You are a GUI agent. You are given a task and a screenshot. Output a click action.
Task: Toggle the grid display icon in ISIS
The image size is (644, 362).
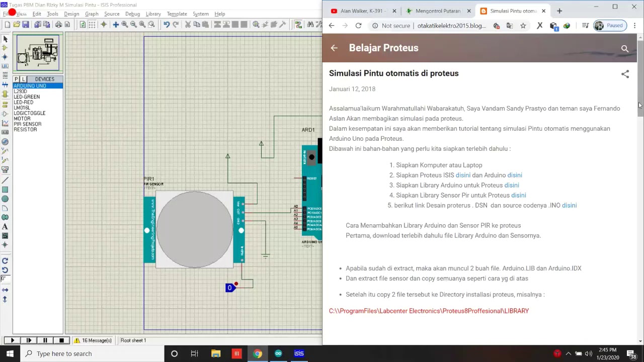pyautogui.click(x=92, y=25)
